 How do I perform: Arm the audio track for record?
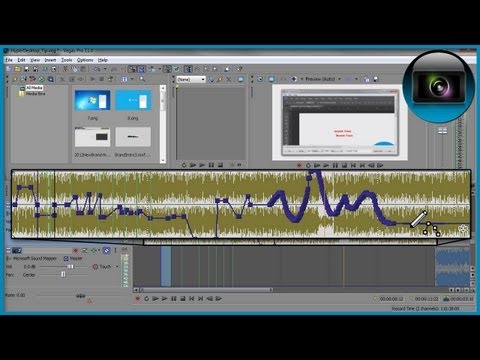76,250
